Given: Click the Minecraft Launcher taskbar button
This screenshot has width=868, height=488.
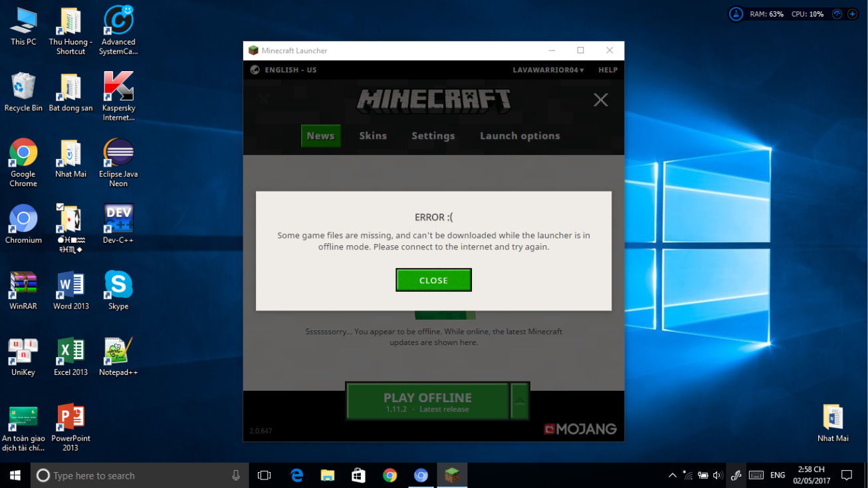Looking at the screenshot, I should click(452, 475).
